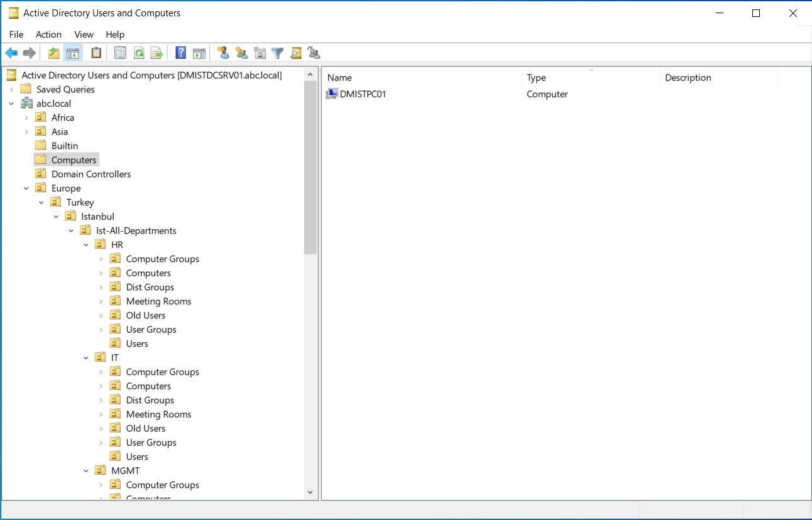
Task: Click the Export List toolbar icon
Action: pos(156,53)
